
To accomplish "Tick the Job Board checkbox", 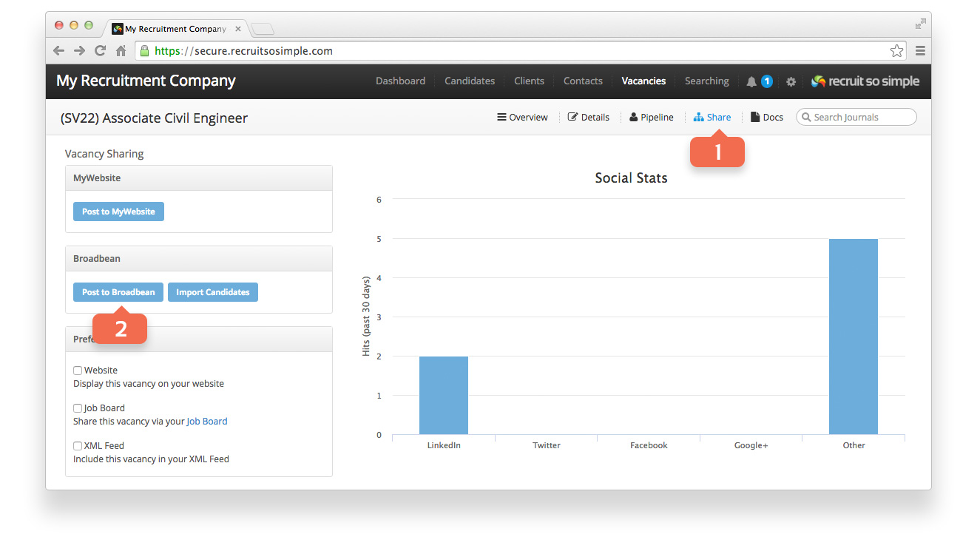I will coord(78,408).
